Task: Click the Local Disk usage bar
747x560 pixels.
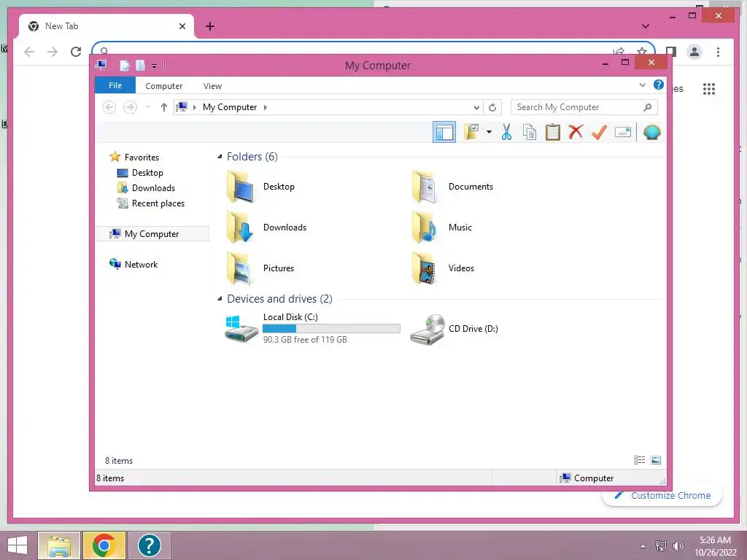Action: 332,329
